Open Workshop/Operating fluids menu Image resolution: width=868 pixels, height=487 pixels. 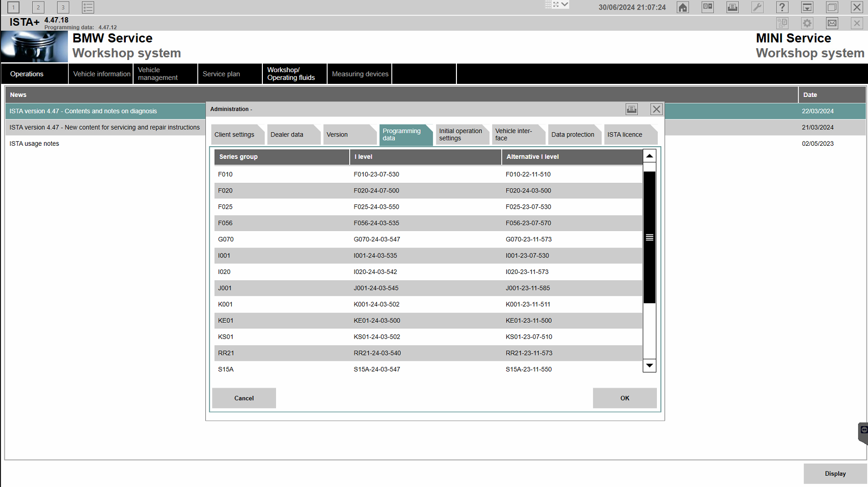295,74
